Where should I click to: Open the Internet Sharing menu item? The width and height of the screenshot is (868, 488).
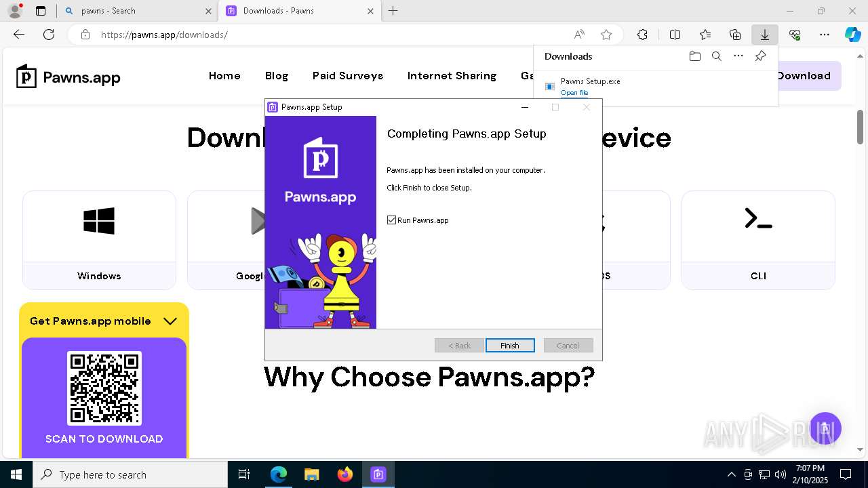[452, 76]
